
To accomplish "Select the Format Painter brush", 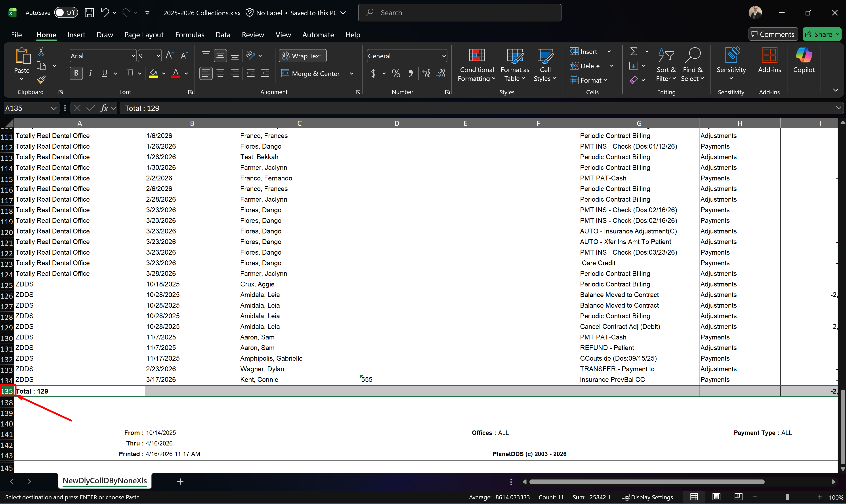I will [41, 80].
